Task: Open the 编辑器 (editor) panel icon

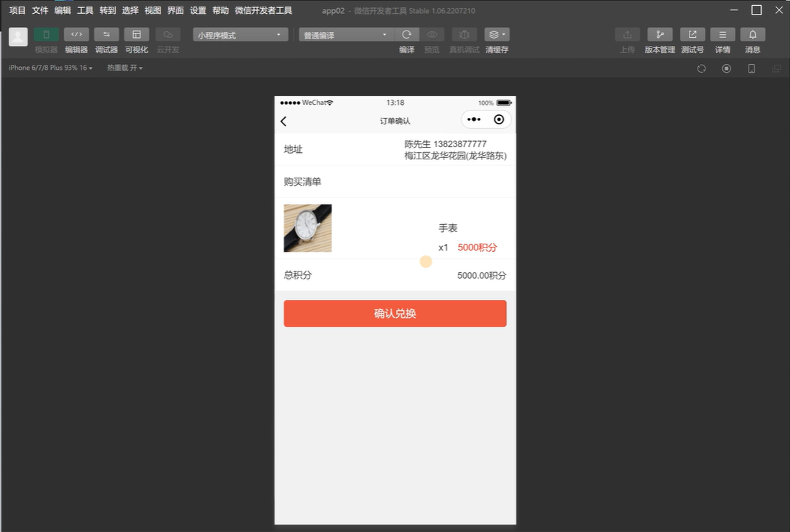Action: point(76,35)
